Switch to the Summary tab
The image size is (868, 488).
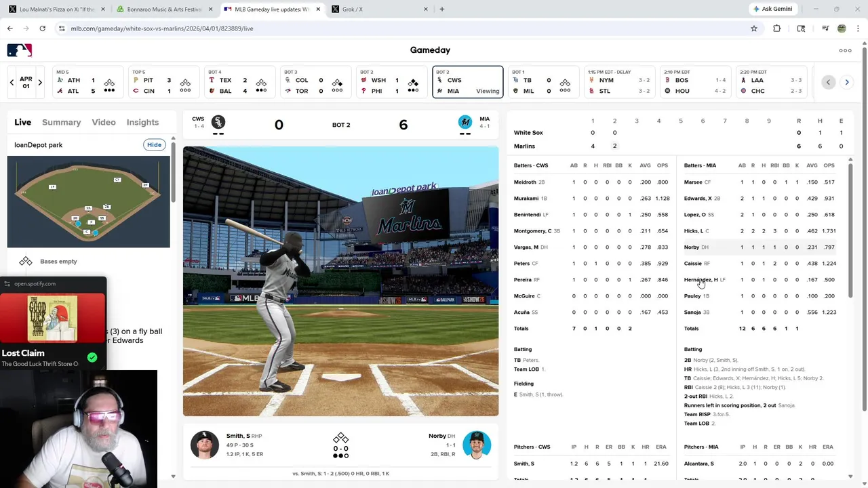click(x=61, y=122)
